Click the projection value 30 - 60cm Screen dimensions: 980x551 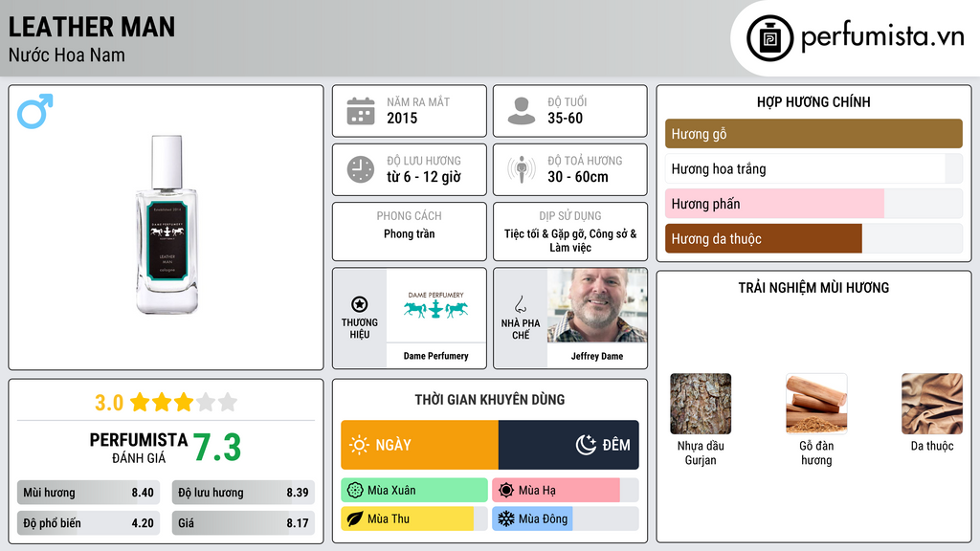(x=578, y=177)
